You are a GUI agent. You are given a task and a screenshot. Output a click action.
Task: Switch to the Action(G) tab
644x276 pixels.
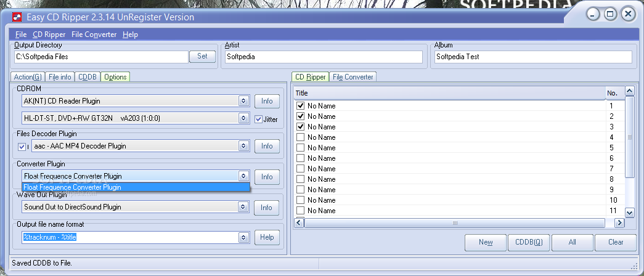(x=28, y=77)
